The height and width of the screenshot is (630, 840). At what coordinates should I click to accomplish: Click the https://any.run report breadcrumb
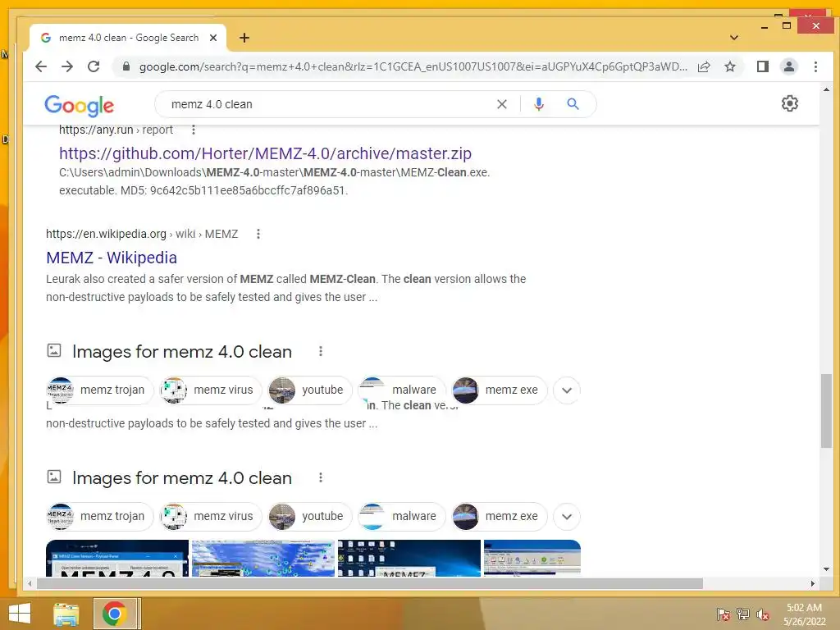tap(116, 130)
